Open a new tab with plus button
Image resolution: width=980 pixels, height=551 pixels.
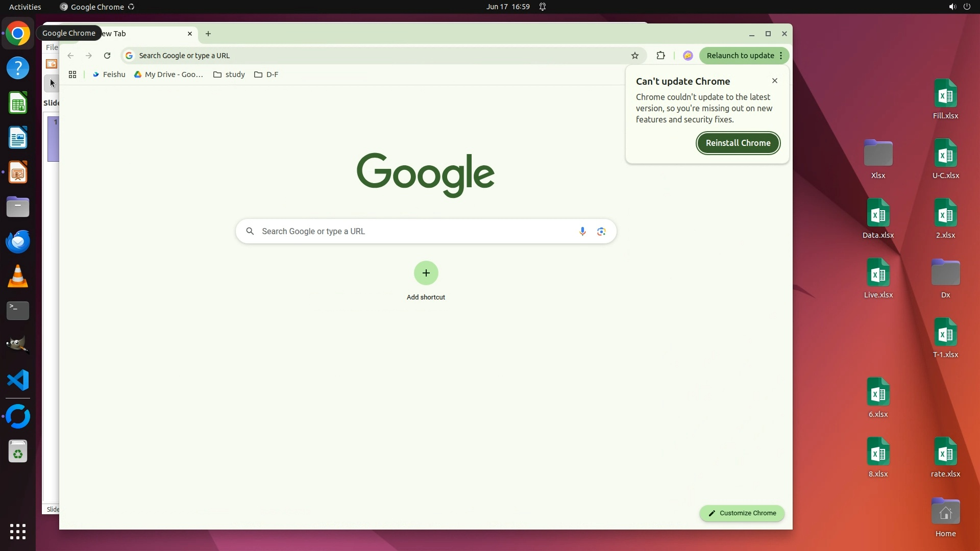(x=208, y=34)
